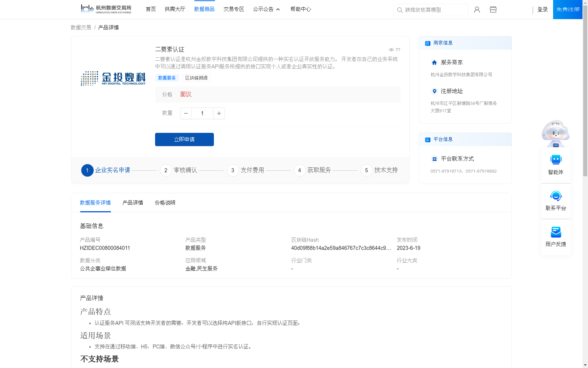Open 供需大厅 navigation item
Viewport: 588px width, 368px height.
(175, 9)
